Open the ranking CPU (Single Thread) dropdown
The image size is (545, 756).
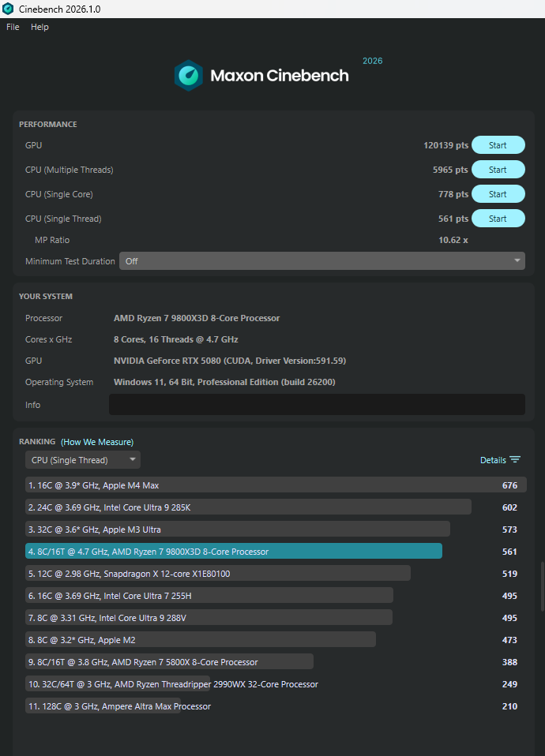pyautogui.click(x=83, y=460)
